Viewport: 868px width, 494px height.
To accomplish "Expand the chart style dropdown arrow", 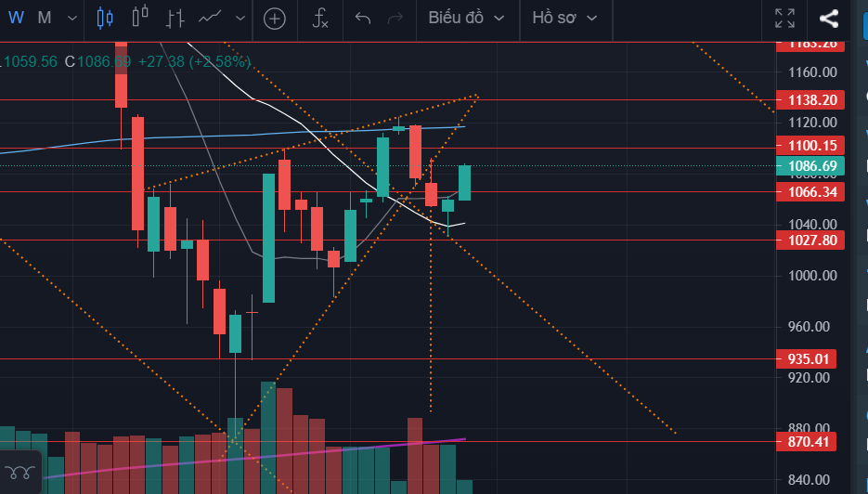I will click(241, 18).
